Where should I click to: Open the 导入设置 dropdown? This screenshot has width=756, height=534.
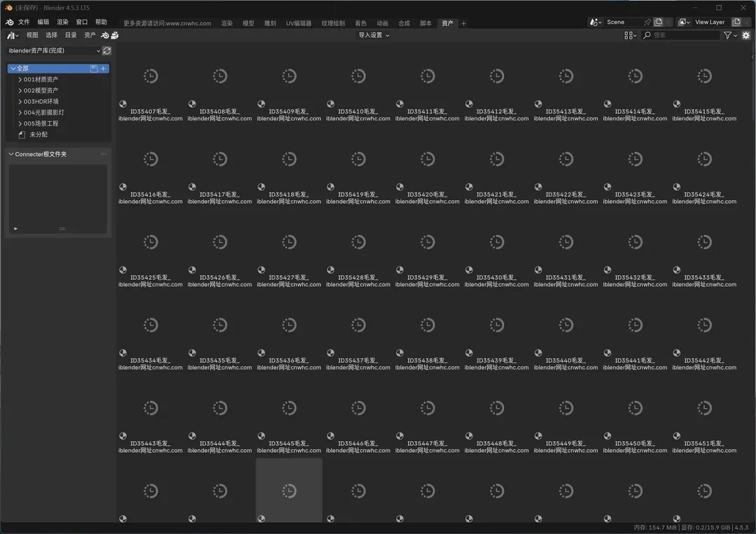click(374, 36)
